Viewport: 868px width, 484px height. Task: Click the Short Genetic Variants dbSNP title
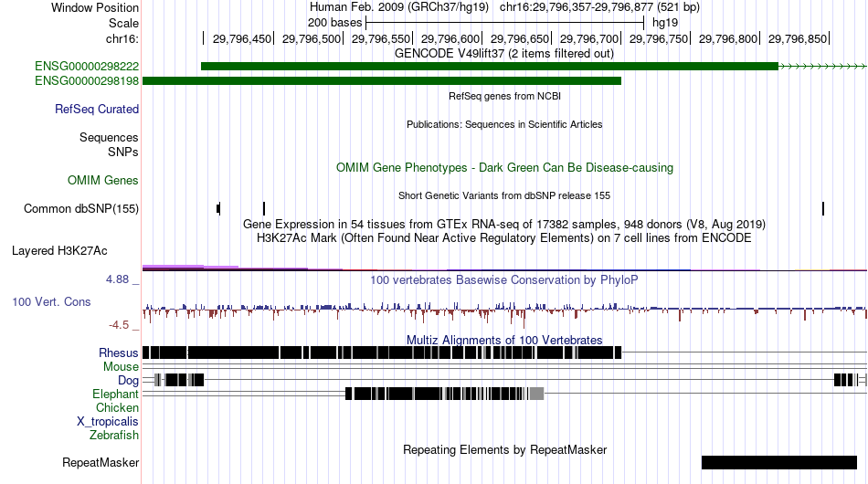[x=503, y=195]
